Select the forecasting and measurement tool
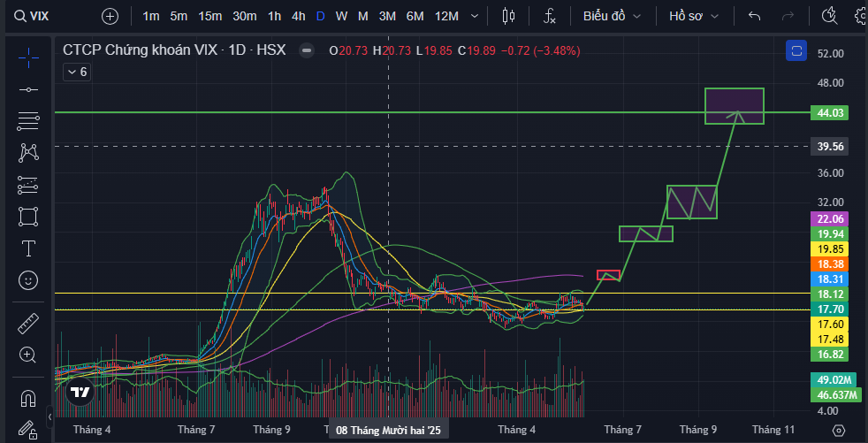The height and width of the screenshot is (443, 868). click(28, 185)
